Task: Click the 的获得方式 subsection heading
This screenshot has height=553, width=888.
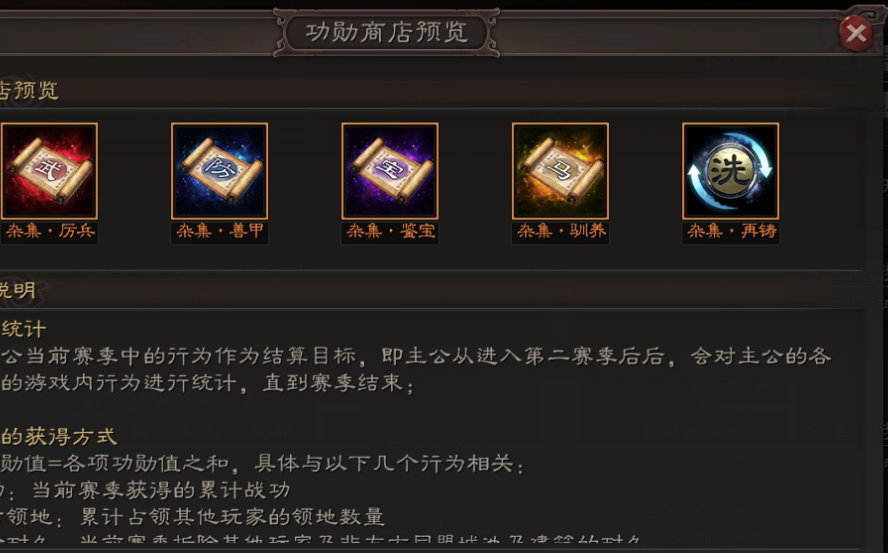Action: (59, 437)
